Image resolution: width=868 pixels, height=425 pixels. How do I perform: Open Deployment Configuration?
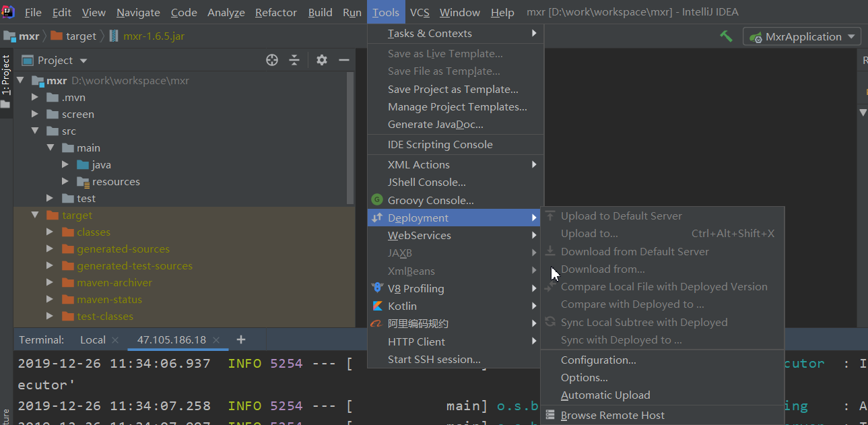tap(663, 360)
